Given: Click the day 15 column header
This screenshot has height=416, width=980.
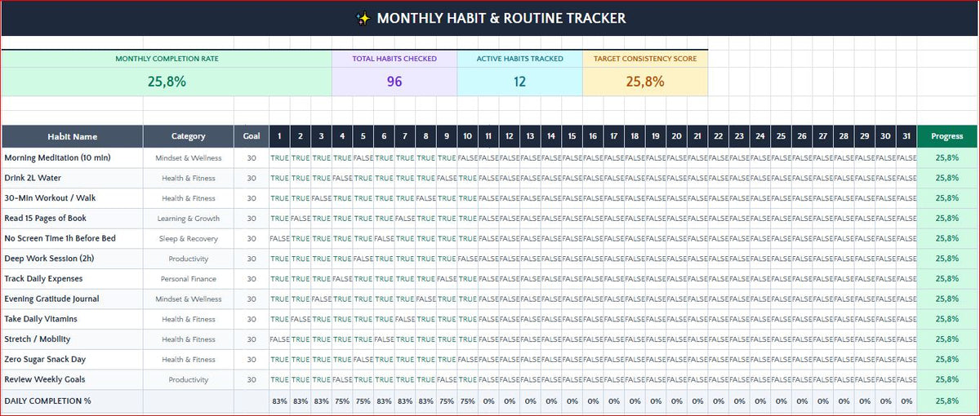Looking at the screenshot, I should coord(572,136).
